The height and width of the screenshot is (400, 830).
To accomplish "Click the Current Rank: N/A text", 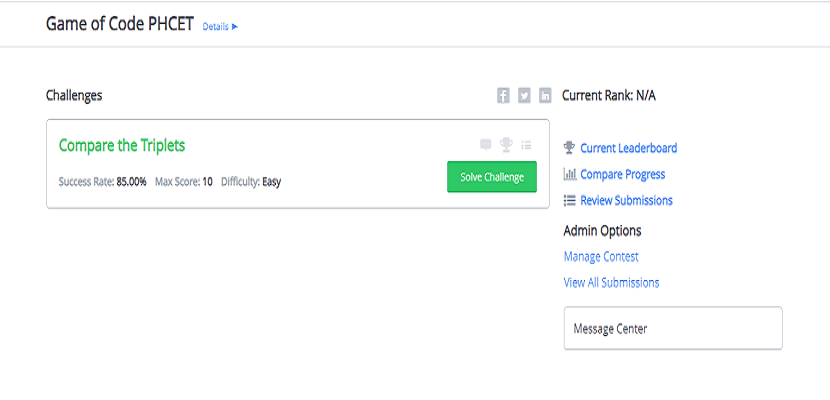I will pyautogui.click(x=609, y=96).
